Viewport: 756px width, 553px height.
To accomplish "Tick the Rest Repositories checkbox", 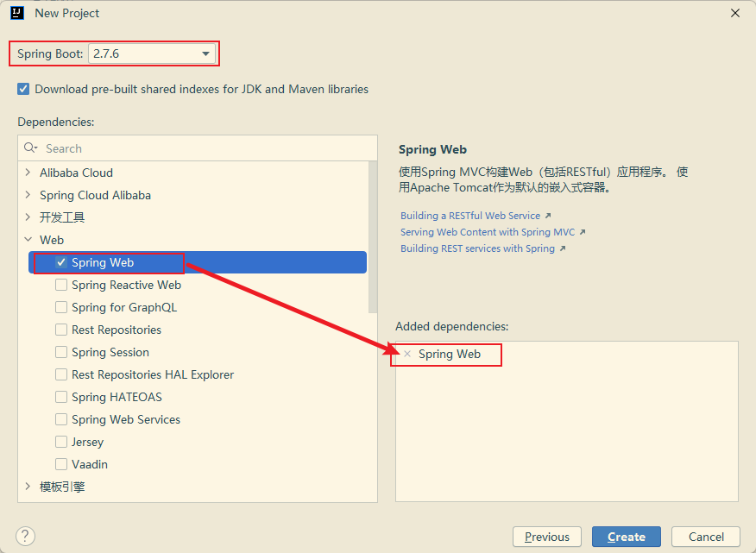I will coord(61,330).
